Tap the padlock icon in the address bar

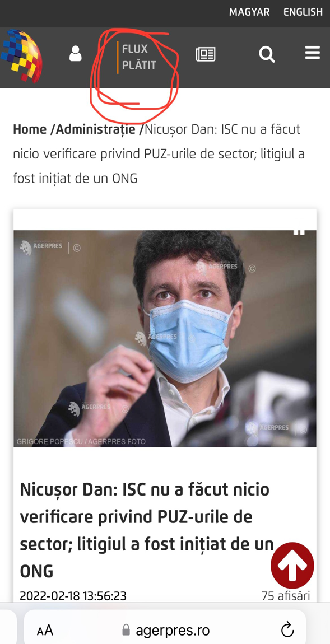(x=126, y=630)
